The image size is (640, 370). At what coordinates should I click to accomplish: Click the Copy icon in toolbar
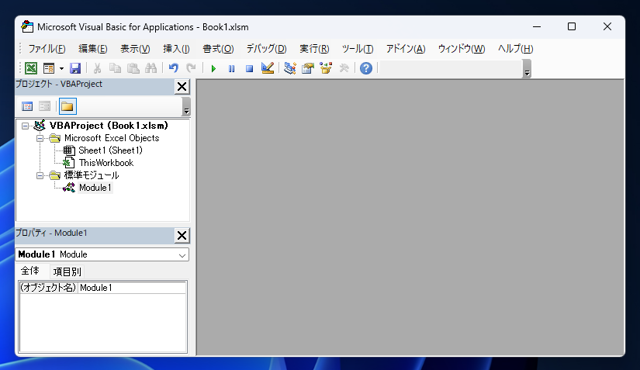click(115, 68)
